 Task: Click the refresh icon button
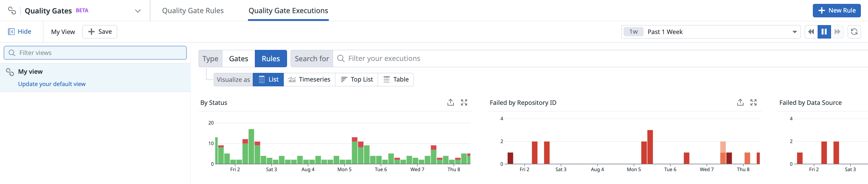point(854,32)
